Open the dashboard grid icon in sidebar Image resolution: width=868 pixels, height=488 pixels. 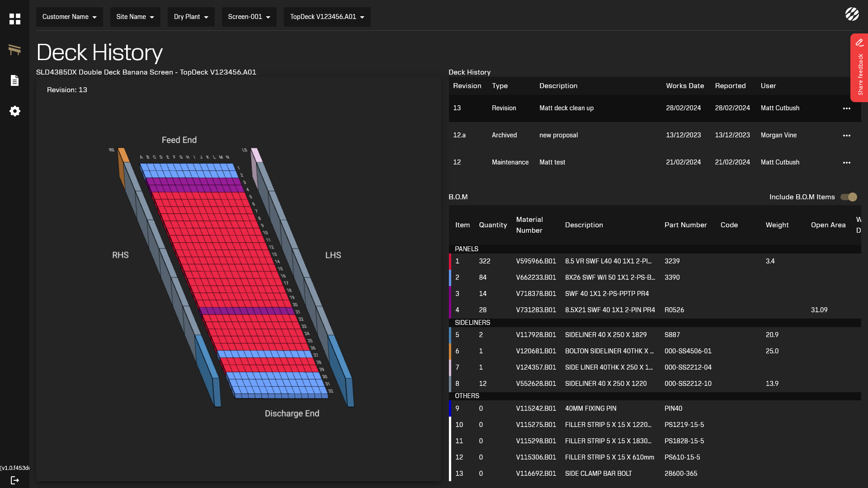click(x=15, y=19)
